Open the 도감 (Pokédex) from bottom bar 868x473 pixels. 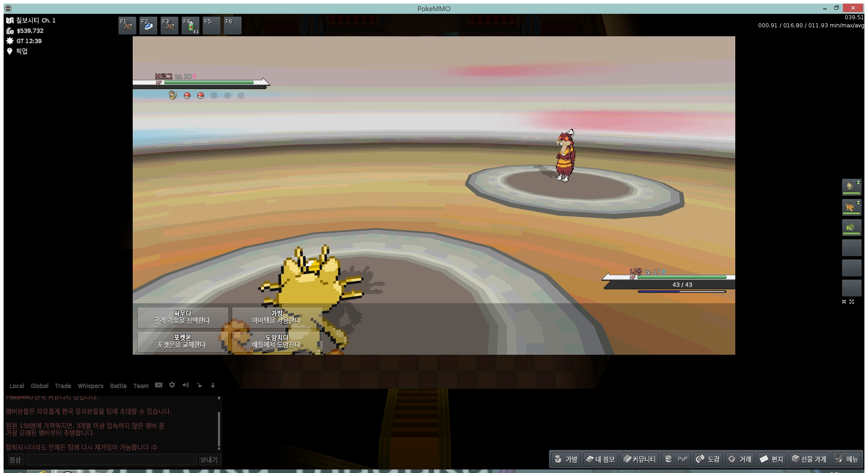(x=708, y=459)
